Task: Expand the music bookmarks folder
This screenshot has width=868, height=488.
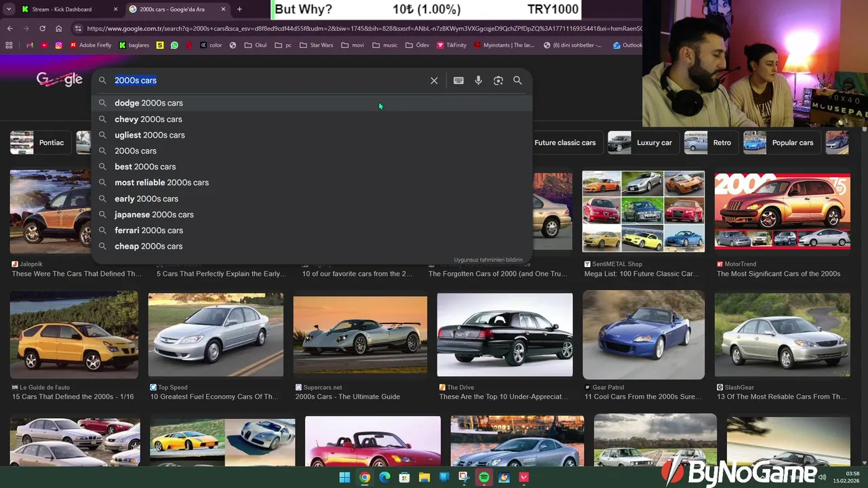Action: pyautogui.click(x=384, y=45)
